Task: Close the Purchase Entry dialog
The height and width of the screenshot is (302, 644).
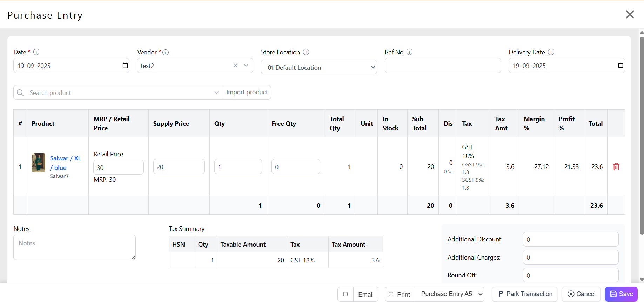Action: click(630, 14)
